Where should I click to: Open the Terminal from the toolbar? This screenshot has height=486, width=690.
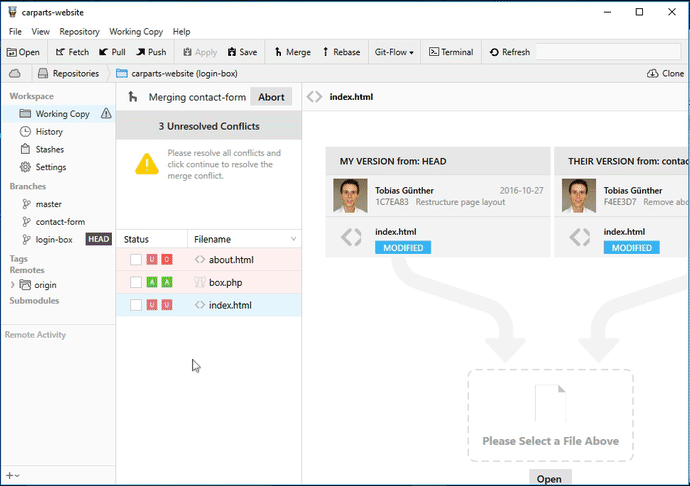434,52
